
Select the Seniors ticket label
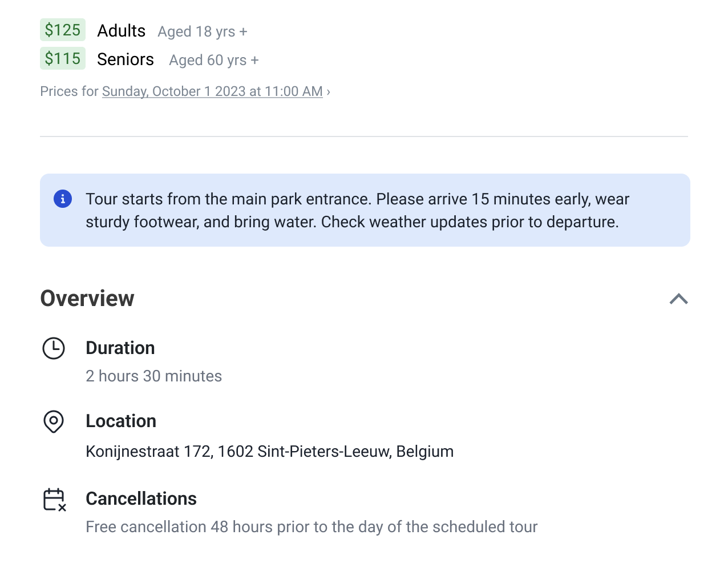[126, 59]
